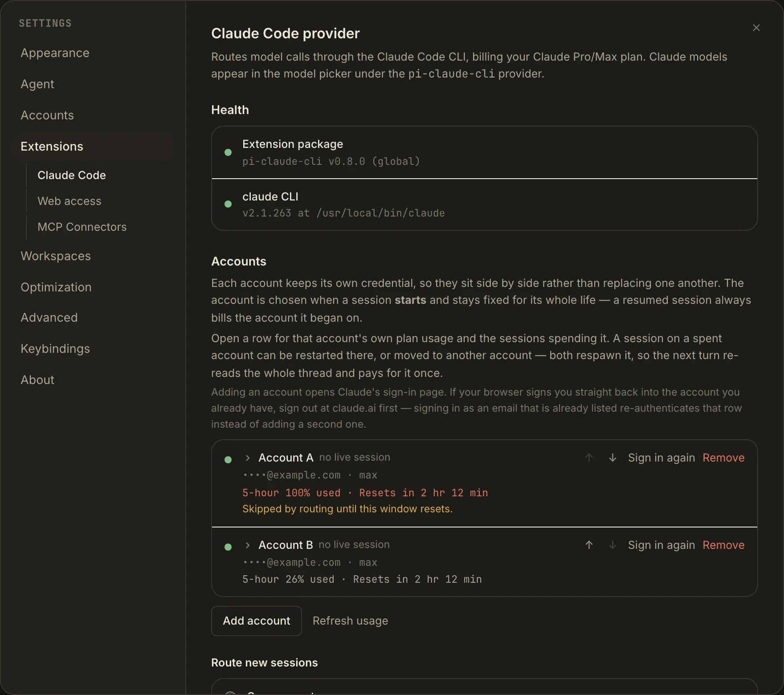Click Sign in again for Account B

(x=661, y=545)
